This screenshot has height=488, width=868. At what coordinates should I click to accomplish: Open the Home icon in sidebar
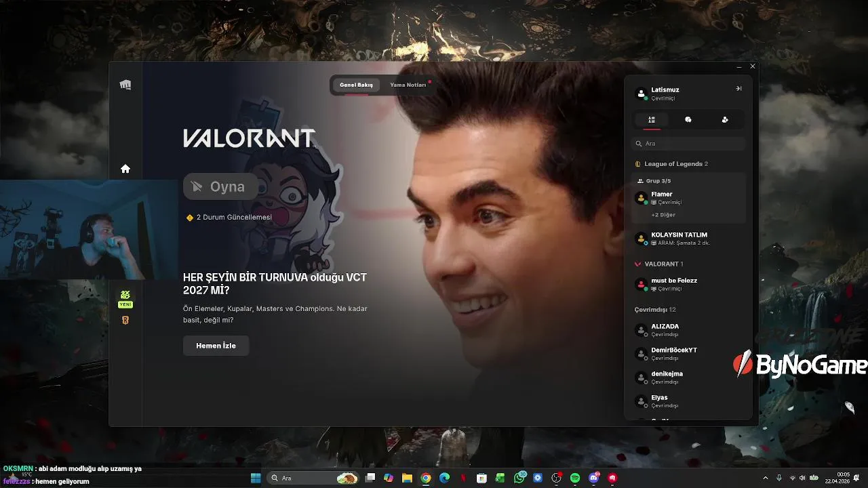[125, 169]
